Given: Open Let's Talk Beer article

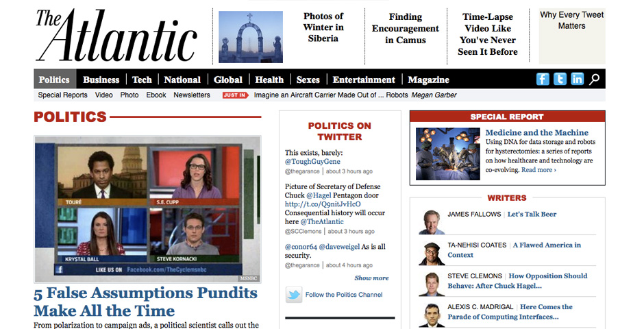Looking at the screenshot, I should [x=532, y=214].
